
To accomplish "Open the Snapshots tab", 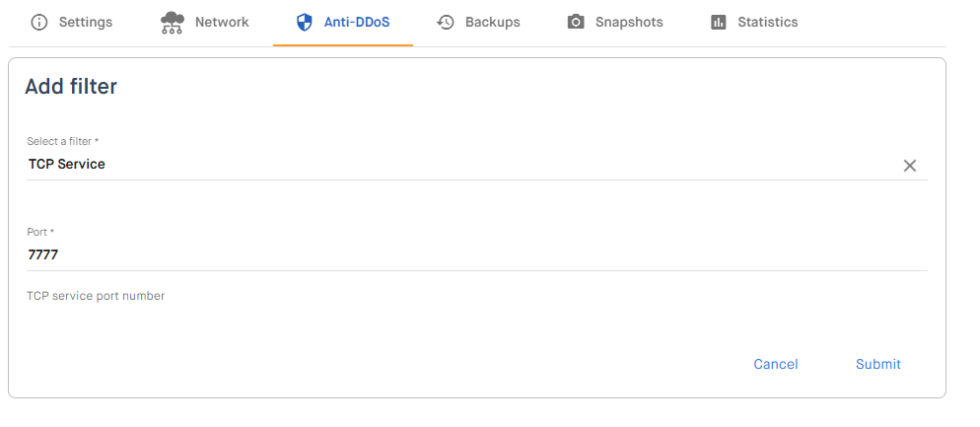I will pyautogui.click(x=629, y=22).
